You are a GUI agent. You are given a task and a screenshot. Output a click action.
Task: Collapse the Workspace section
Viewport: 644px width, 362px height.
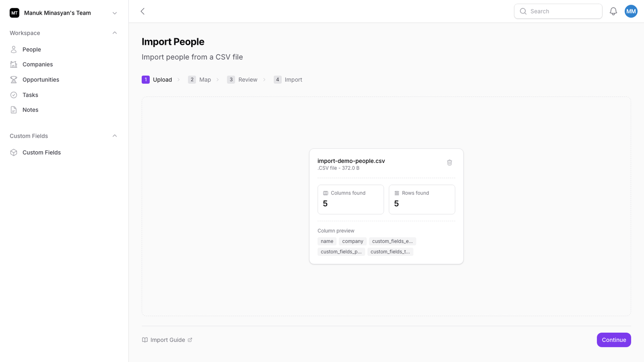click(114, 33)
